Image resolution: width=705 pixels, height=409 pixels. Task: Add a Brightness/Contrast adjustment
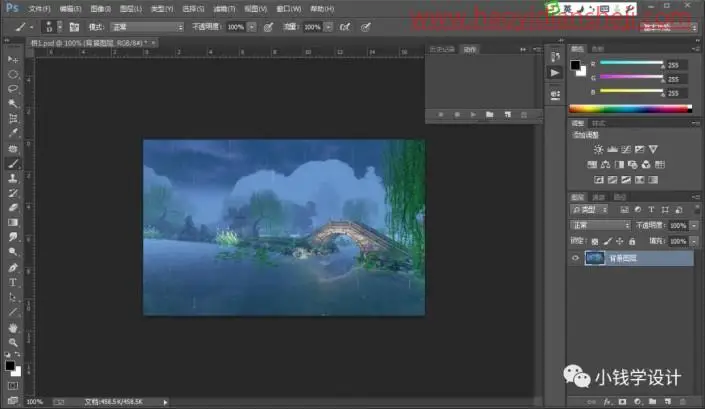click(x=598, y=149)
